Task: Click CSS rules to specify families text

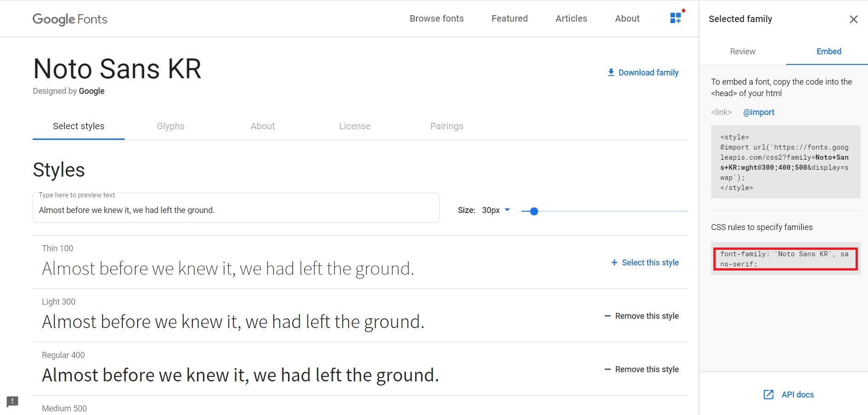Action: click(762, 227)
